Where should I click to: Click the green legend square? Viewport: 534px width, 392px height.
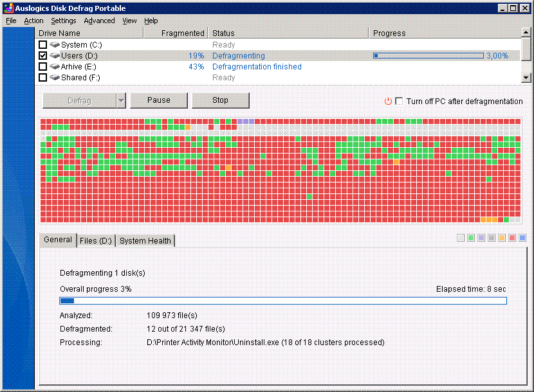pos(471,238)
